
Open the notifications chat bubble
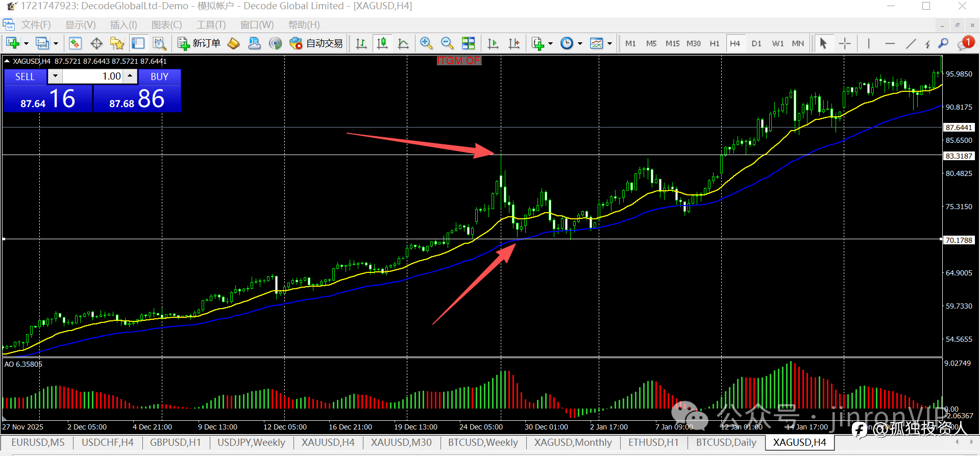pyautogui.click(x=965, y=43)
